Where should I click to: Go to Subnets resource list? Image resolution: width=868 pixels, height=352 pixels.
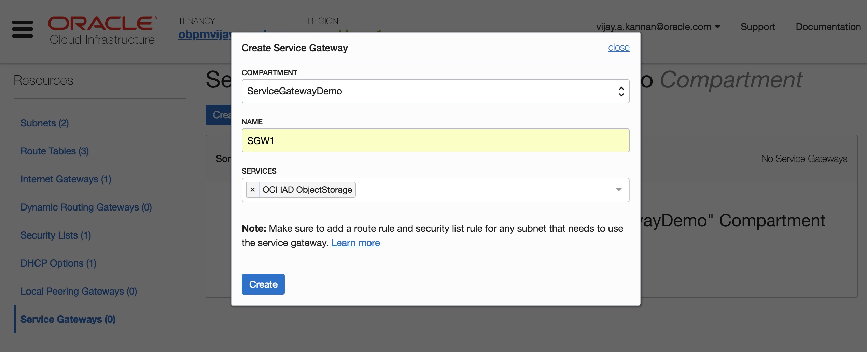[x=44, y=123]
